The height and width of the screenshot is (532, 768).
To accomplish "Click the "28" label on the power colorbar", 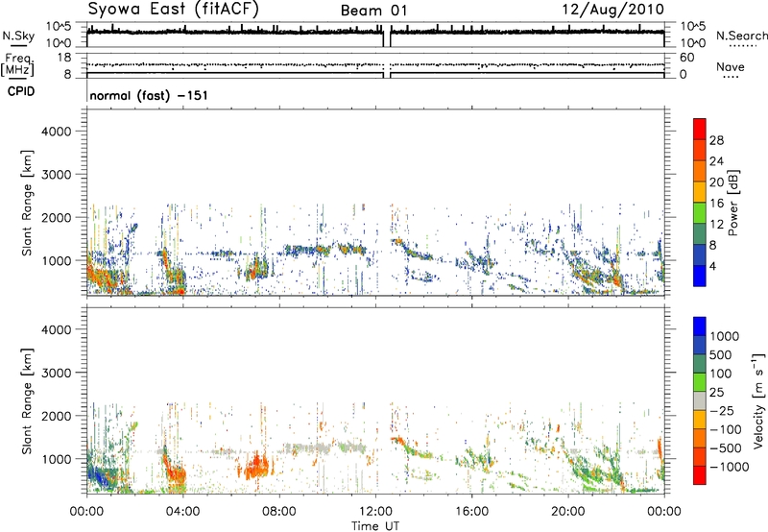I will (716, 140).
